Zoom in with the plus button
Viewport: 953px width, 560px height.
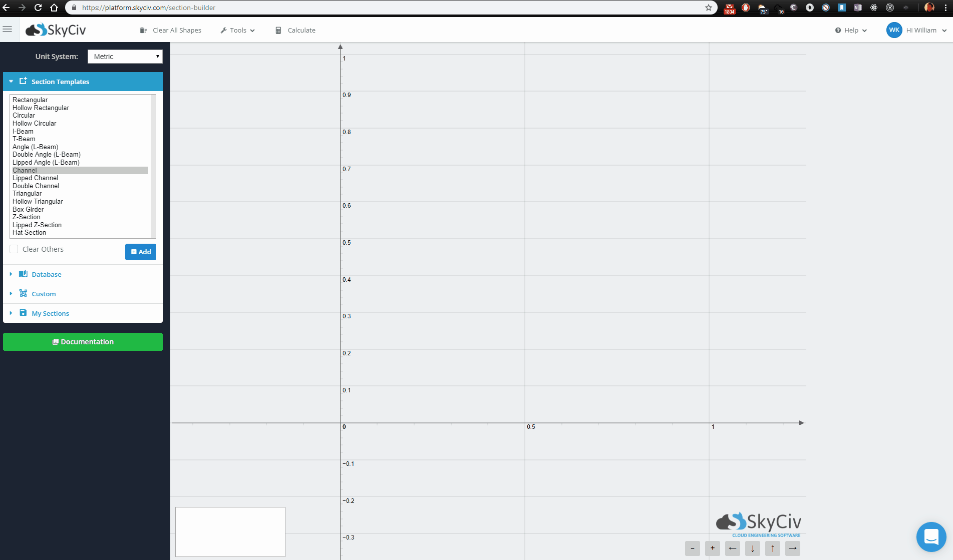712,548
